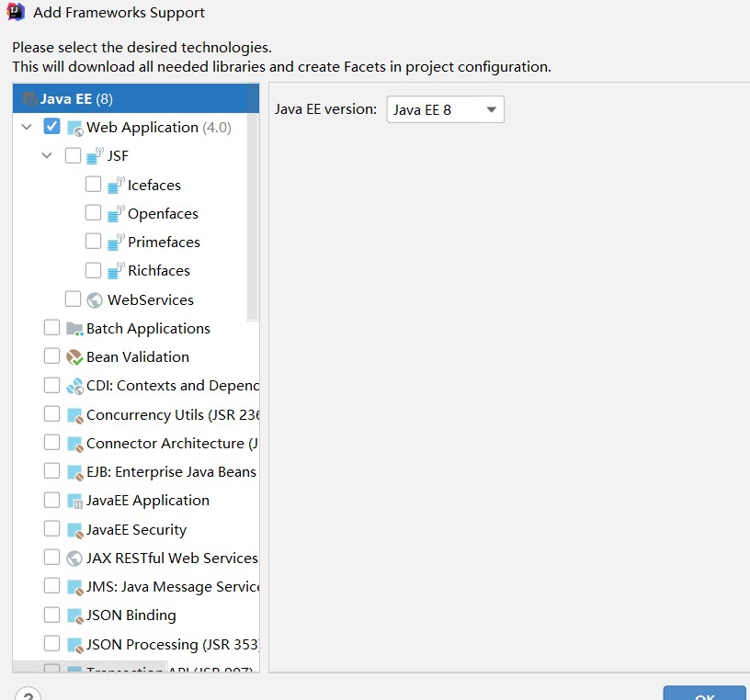Enable the JSF checkbox
750x700 pixels.
pyautogui.click(x=73, y=155)
